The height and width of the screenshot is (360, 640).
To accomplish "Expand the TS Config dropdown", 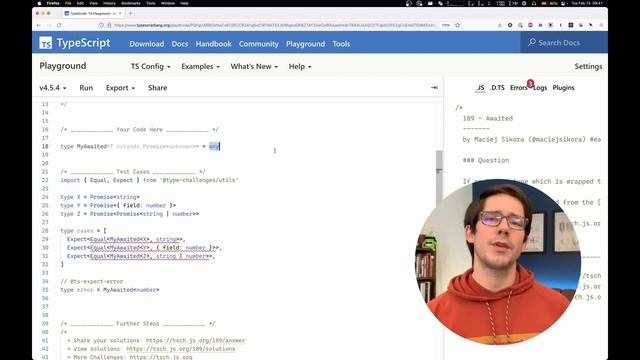I will coord(151,66).
